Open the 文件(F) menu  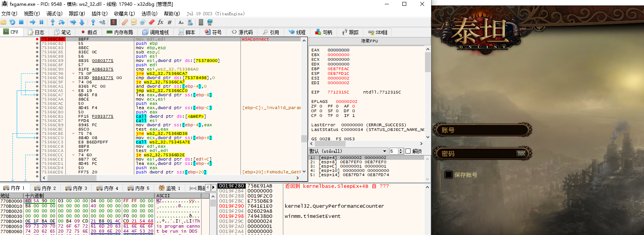coord(9,14)
